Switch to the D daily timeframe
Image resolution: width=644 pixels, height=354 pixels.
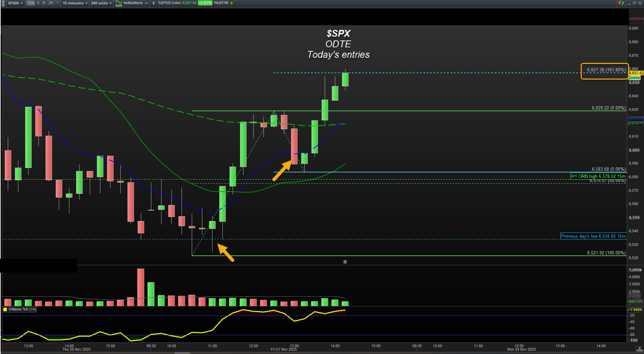(38, 3)
